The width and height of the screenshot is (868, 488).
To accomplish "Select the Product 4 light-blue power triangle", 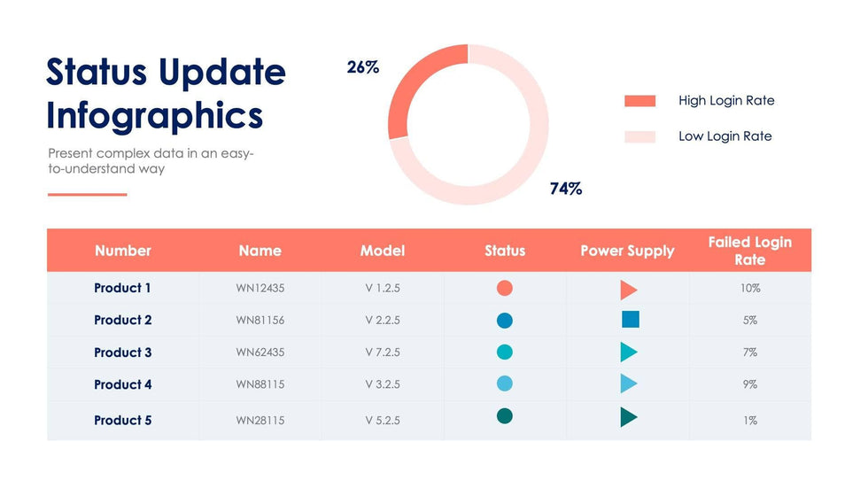I will [628, 384].
